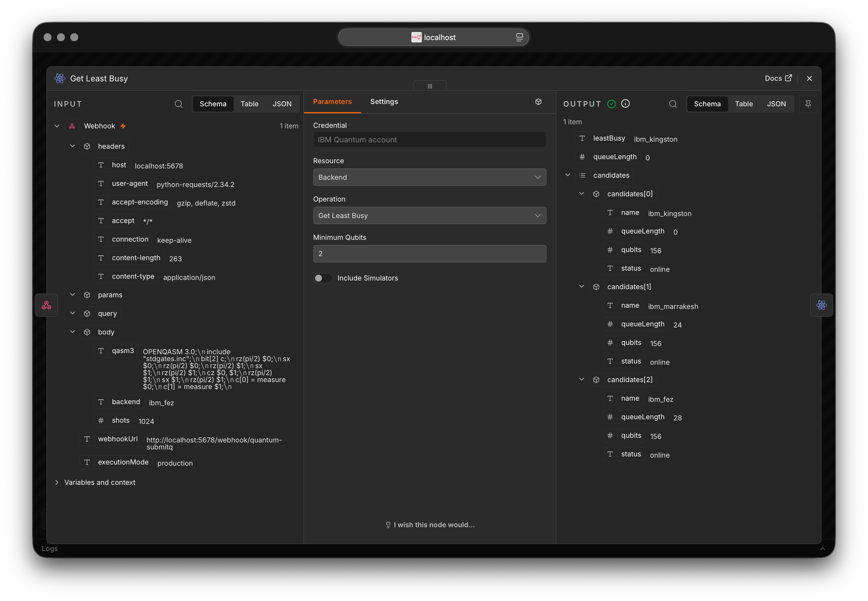Click the site icon in the localhost address bar
This screenshot has height=601, width=868.
(416, 37)
